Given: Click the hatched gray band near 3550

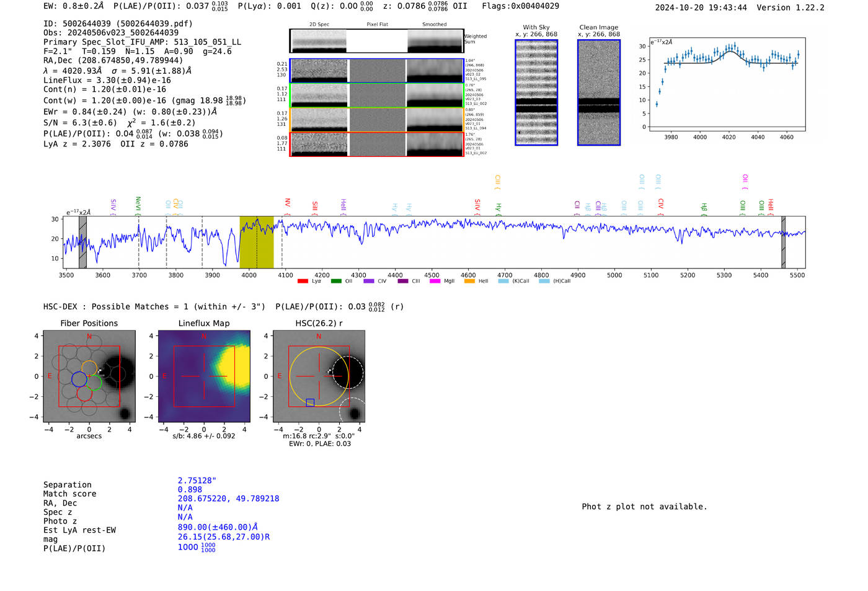Looking at the screenshot, I should (x=82, y=242).
